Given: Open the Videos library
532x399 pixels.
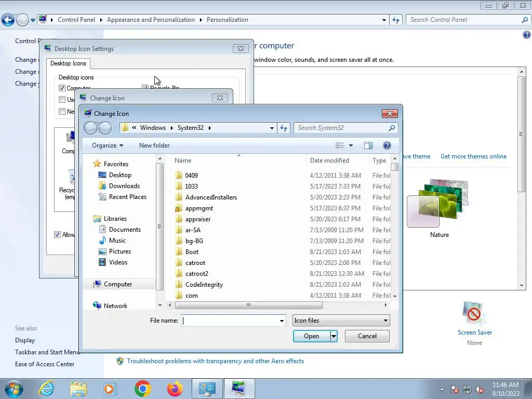Looking at the screenshot, I should click(x=118, y=262).
